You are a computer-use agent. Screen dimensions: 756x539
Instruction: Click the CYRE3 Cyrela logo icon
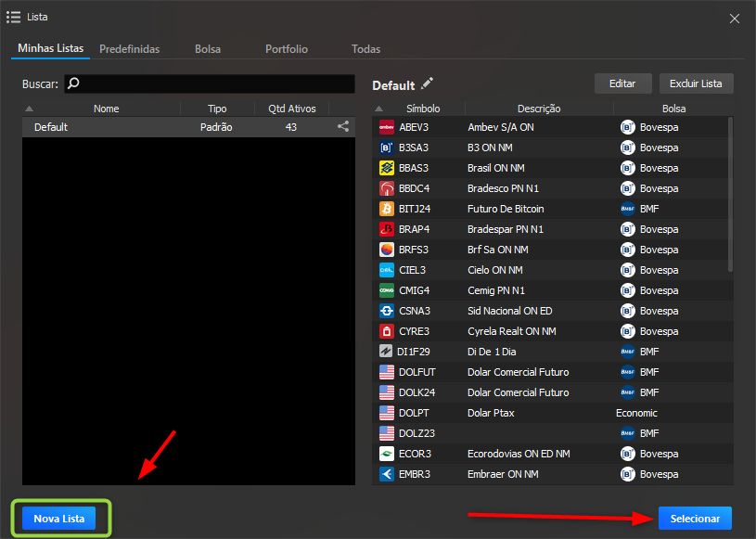point(387,331)
